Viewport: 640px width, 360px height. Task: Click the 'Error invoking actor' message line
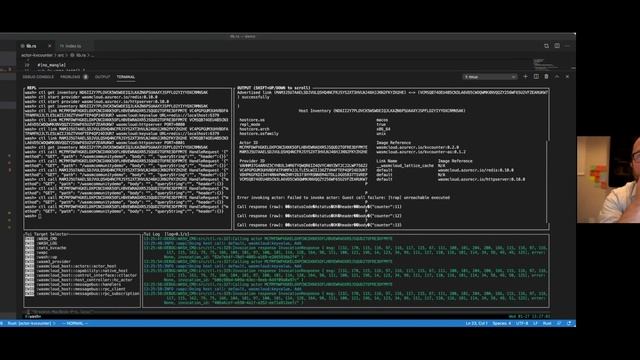click(343, 198)
